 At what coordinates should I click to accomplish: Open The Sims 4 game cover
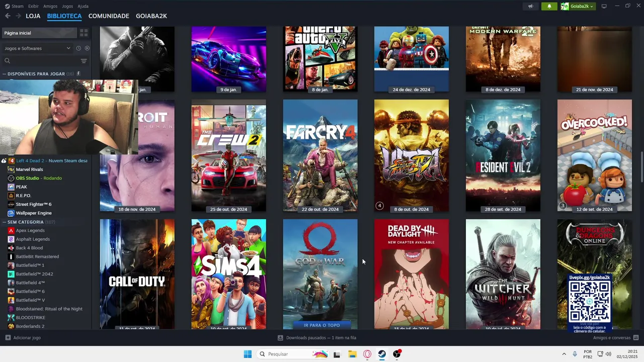pyautogui.click(x=228, y=274)
